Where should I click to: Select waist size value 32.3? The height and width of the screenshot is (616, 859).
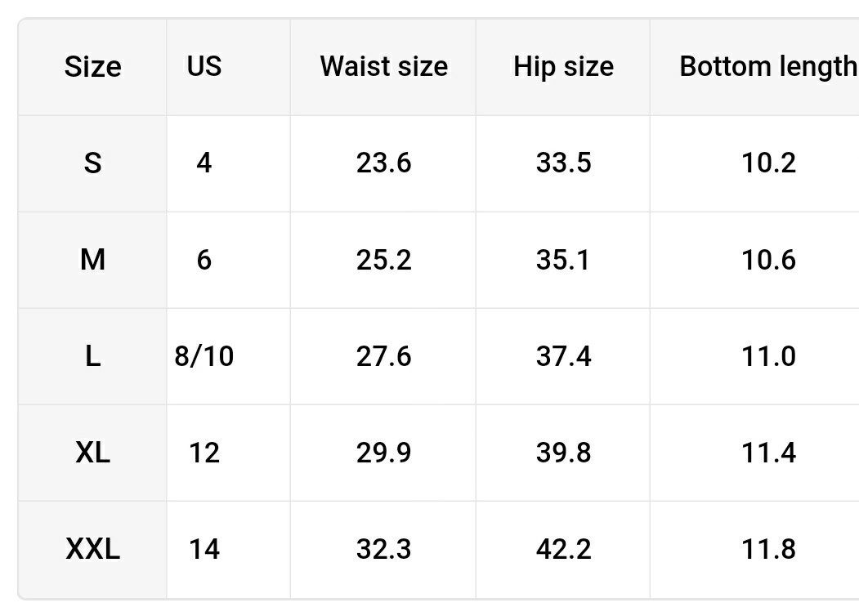pyautogui.click(x=383, y=549)
